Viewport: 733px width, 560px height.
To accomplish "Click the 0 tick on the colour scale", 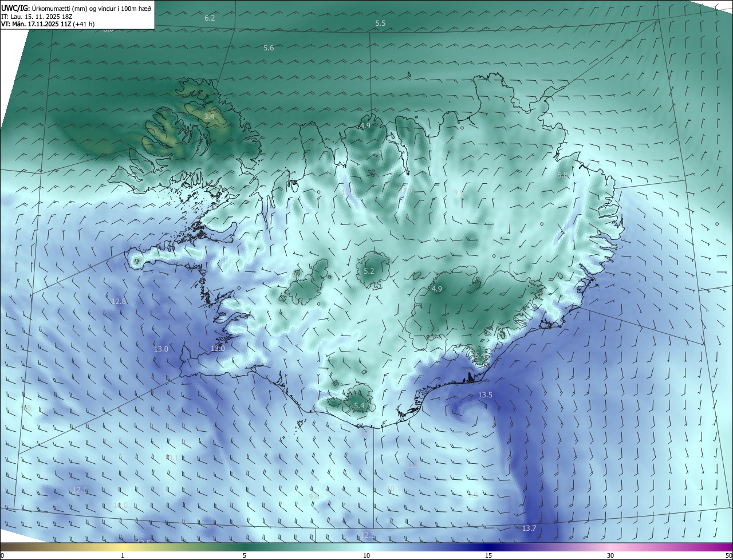I will tap(2, 555).
